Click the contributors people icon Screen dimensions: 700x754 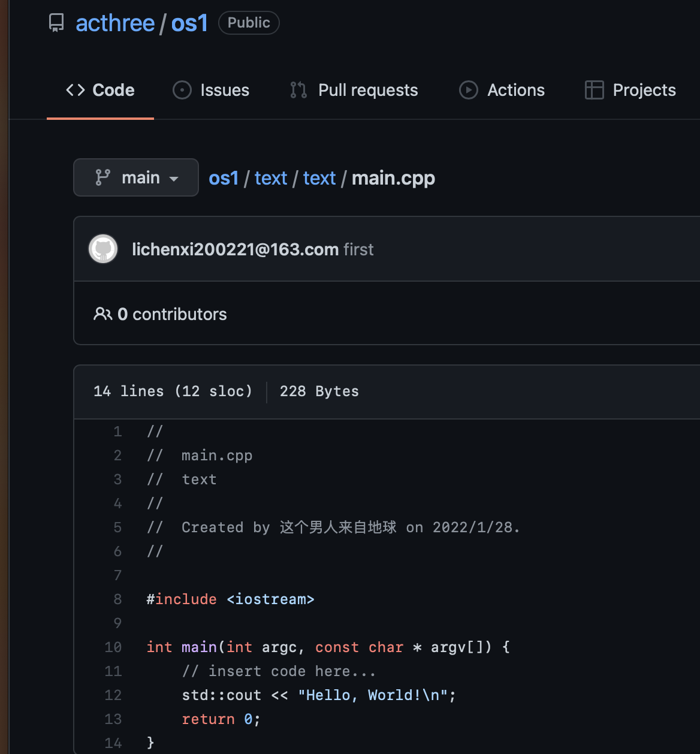(102, 314)
